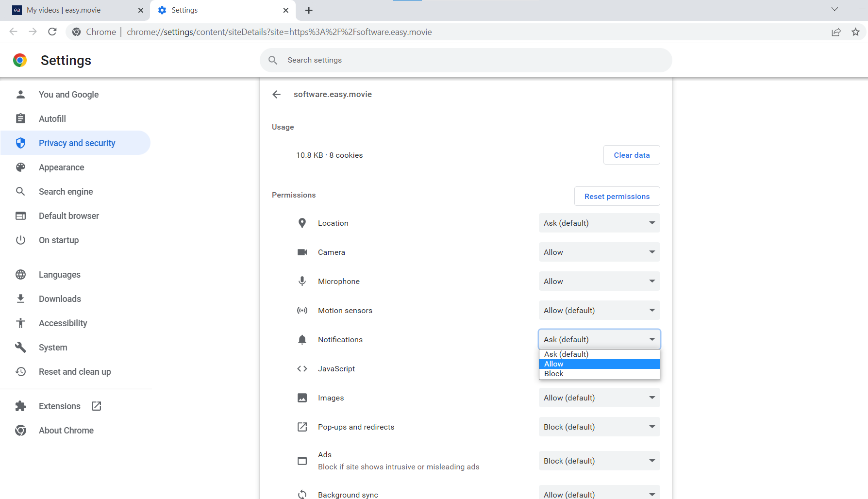Click the share icon in the address bar

(x=836, y=32)
